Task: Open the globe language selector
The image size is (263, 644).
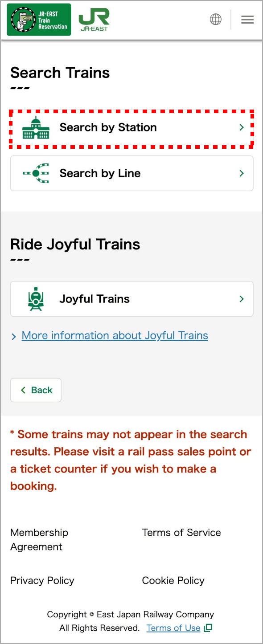Action: pyautogui.click(x=216, y=19)
